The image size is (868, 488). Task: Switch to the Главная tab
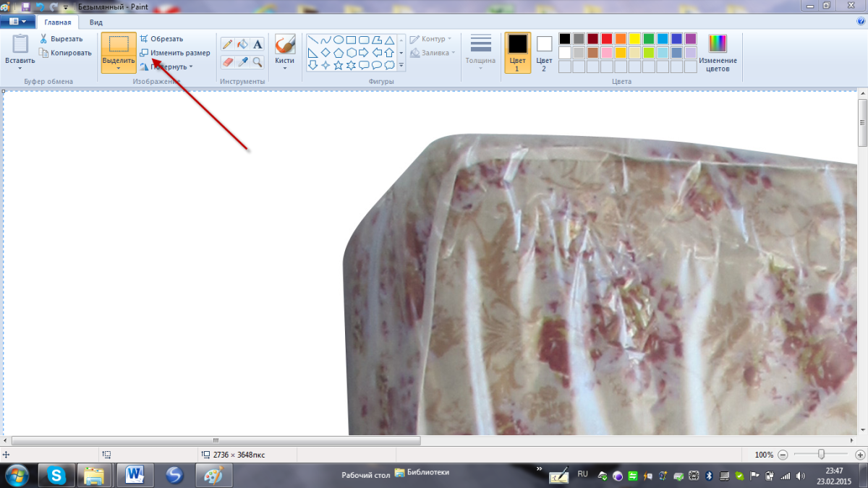pos(58,22)
